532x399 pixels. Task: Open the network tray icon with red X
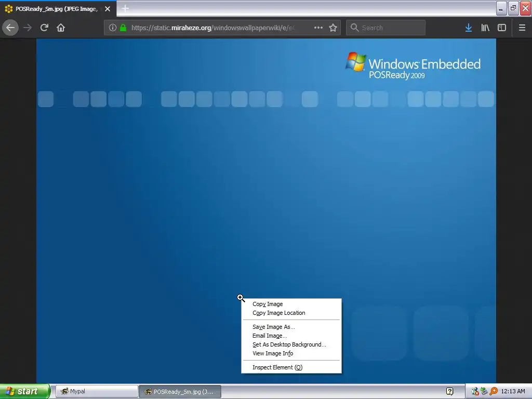[475, 392]
